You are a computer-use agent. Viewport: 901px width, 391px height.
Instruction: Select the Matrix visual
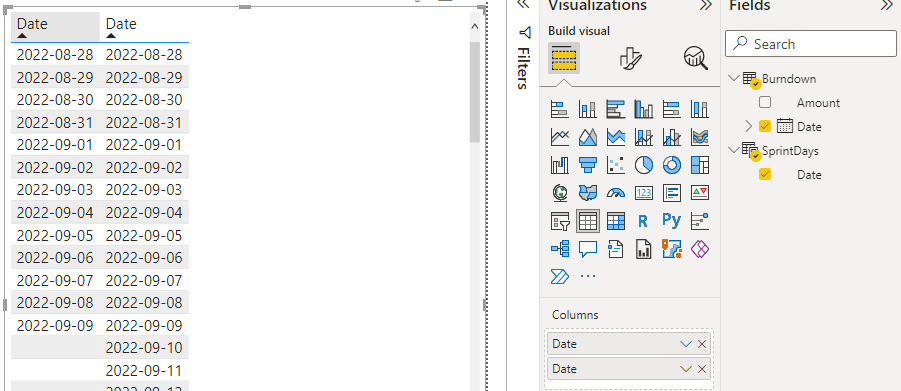(x=615, y=221)
